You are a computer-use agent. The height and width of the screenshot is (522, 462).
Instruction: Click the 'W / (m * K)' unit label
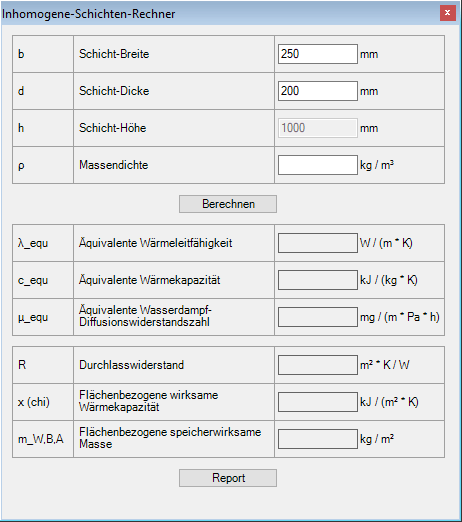pos(386,243)
